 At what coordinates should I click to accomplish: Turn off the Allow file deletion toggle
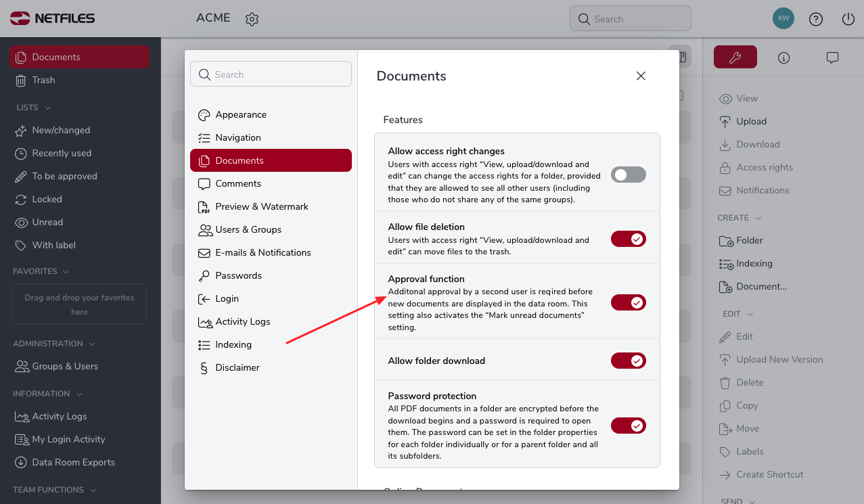click(629, 239)
